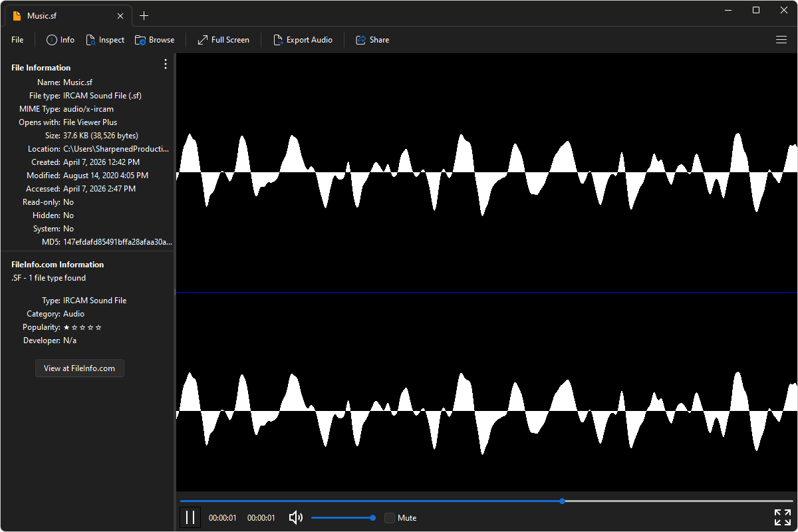
Task: Open a new tab with plus button
Action: coord(144,15)
